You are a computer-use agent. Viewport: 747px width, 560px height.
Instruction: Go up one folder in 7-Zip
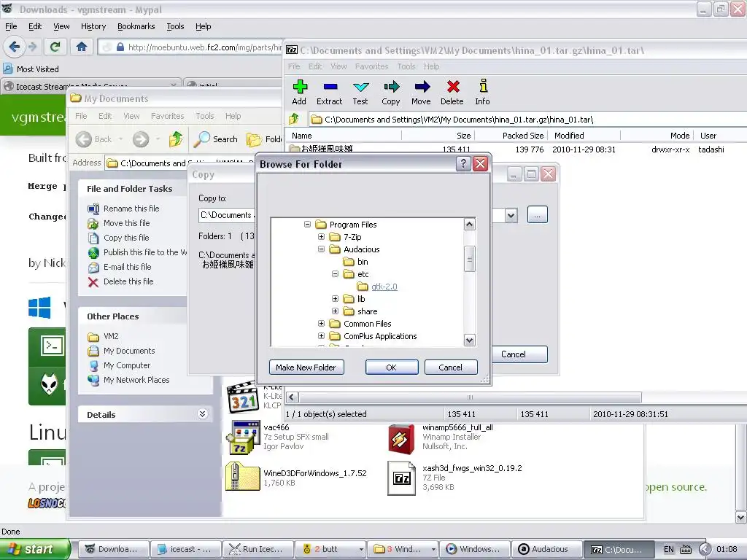pos(294,119)
